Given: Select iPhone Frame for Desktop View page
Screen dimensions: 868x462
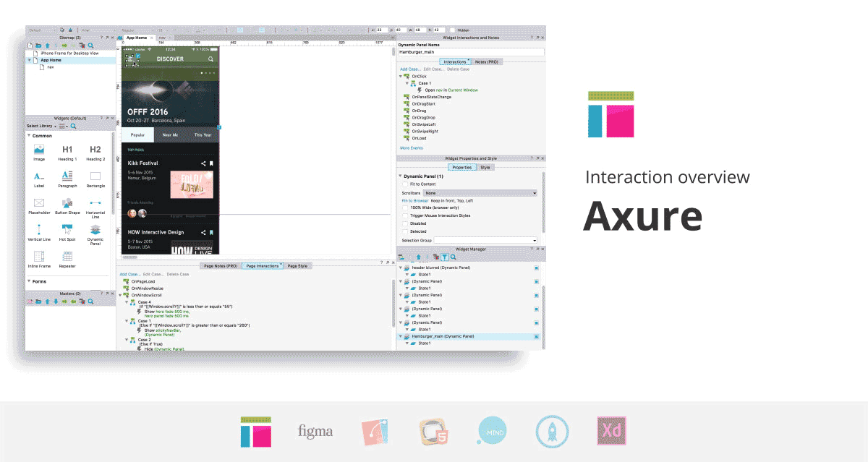Looking at the screenshot, I should [69, 54].
